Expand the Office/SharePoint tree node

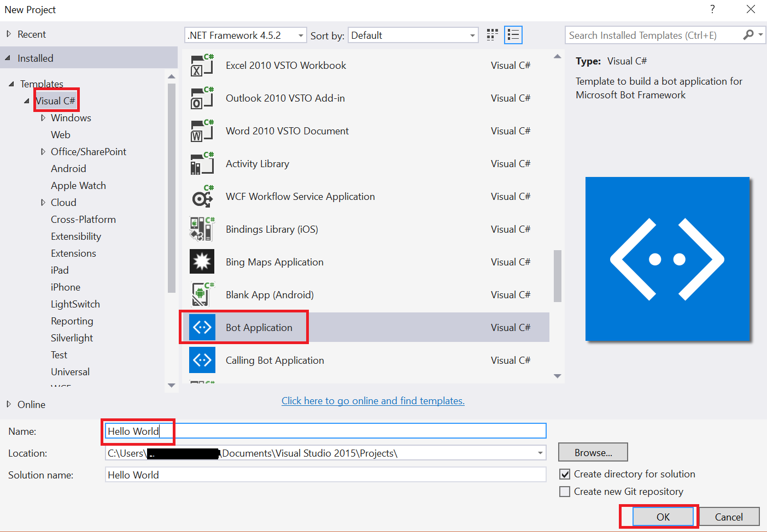(x=43, y=152)
